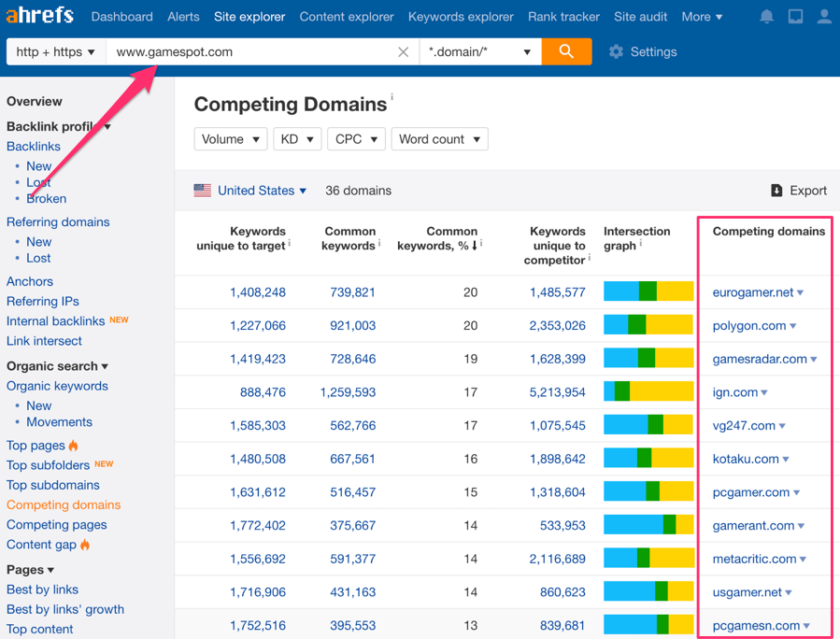
Task: Open Keywords explorer
Action: [461, 17]
